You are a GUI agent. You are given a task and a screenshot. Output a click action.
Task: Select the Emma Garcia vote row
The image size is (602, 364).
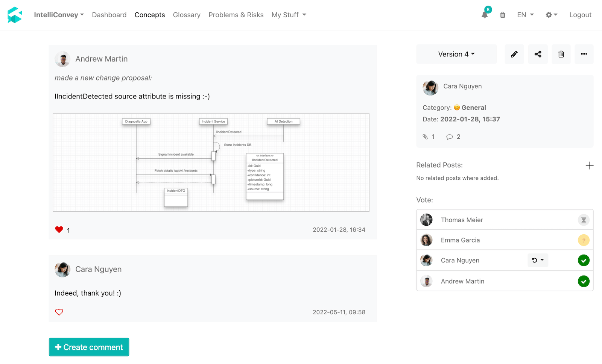pos(505,240)
